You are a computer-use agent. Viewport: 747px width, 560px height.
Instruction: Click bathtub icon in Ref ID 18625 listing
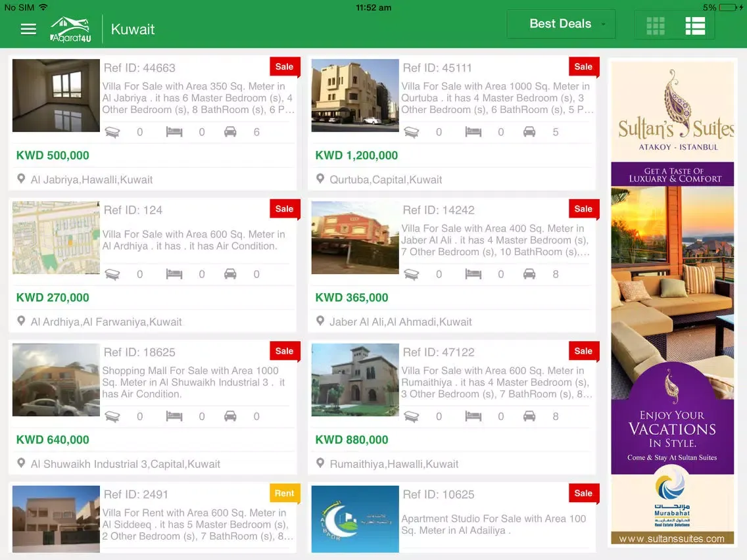click(112, 417)
